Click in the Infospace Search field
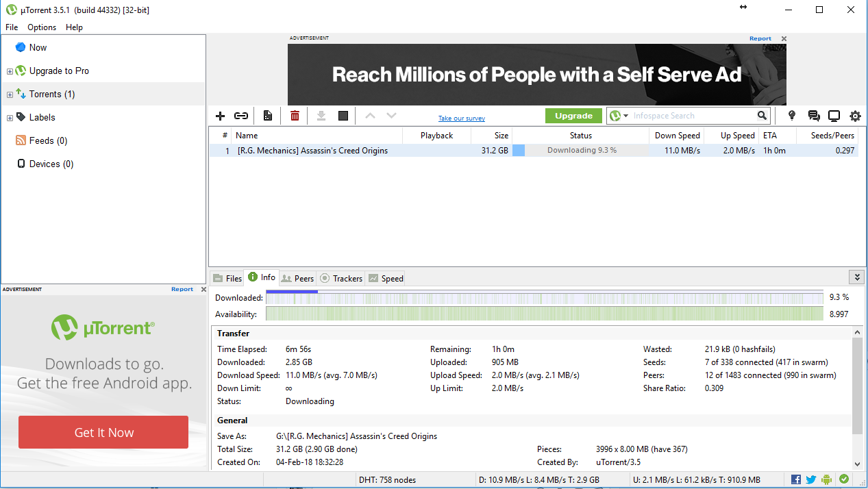Viewport: 868px width, 489px height. pos(692,116)
